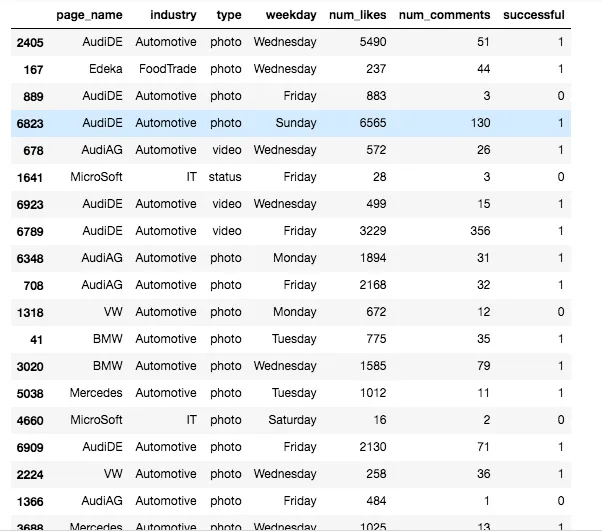Click num_likes value 3229
This screenshot has height=531, width=602.
pos(373,231)
